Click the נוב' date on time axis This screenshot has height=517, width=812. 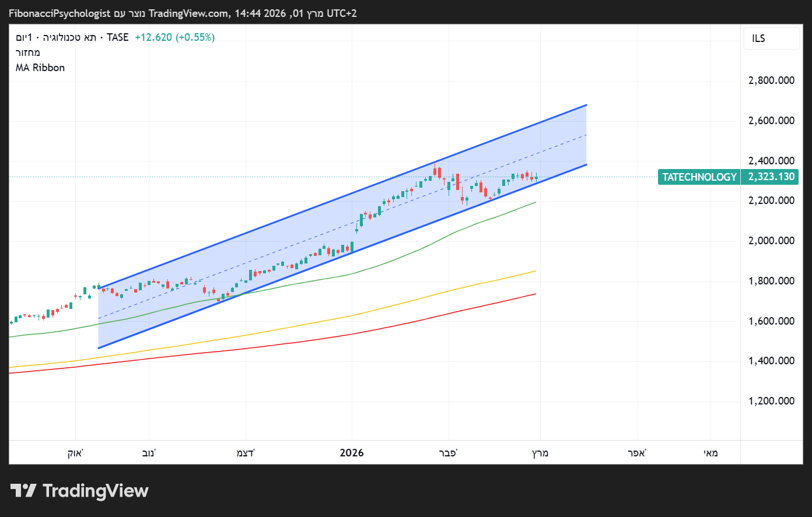[x=149, y=453]
